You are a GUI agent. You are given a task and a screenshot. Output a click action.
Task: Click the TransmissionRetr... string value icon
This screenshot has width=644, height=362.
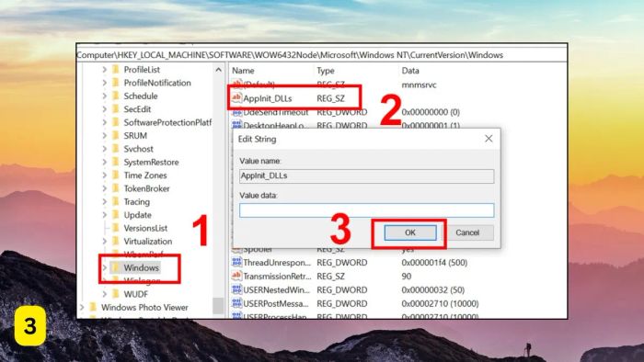pos(236,276)
